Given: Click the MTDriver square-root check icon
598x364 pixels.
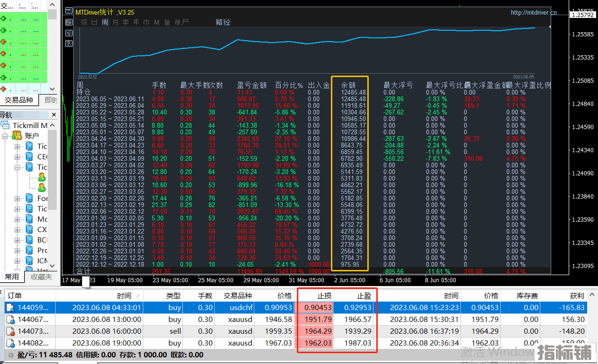Looking at the screenshot, I should click(69, 33).
